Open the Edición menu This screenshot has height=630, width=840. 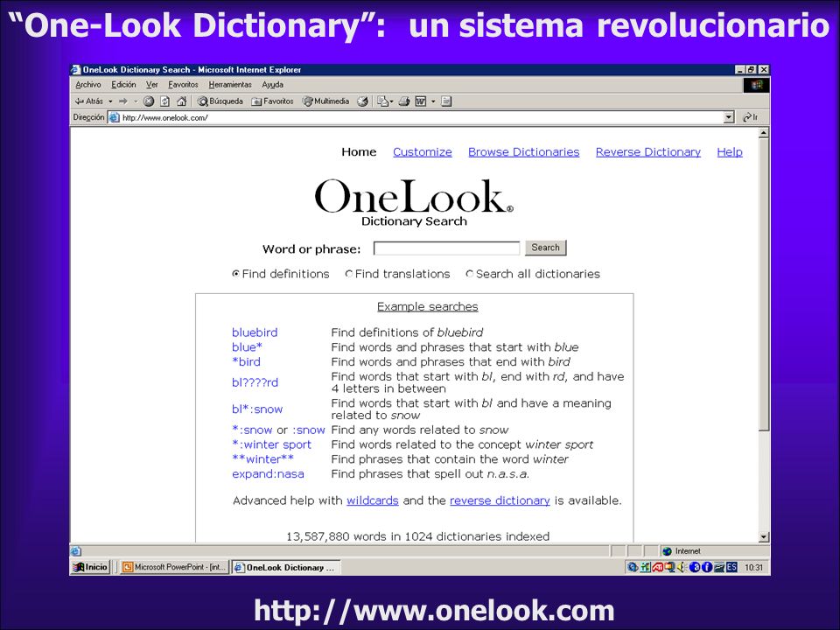123,85
